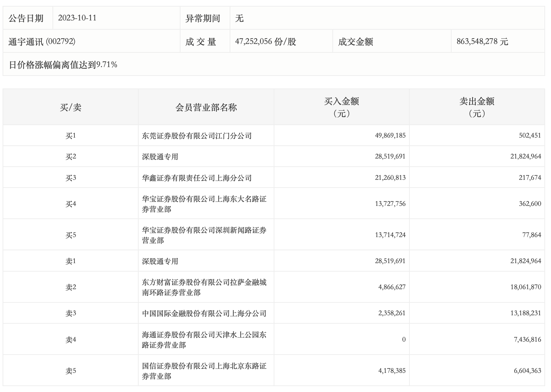Select the sell amount 217,674
Viewport: 551px width, 392px height.
click(x=530, y=178)
